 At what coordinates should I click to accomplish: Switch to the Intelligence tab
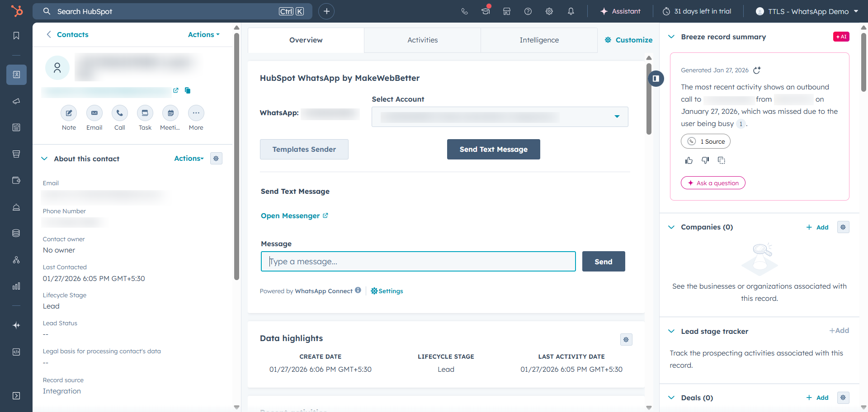tap(539, 40)
